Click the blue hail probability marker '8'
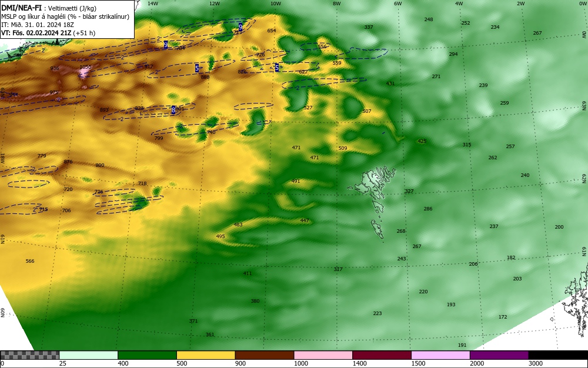Viewport: 588px width, 368px height. (x=173, y=110)
